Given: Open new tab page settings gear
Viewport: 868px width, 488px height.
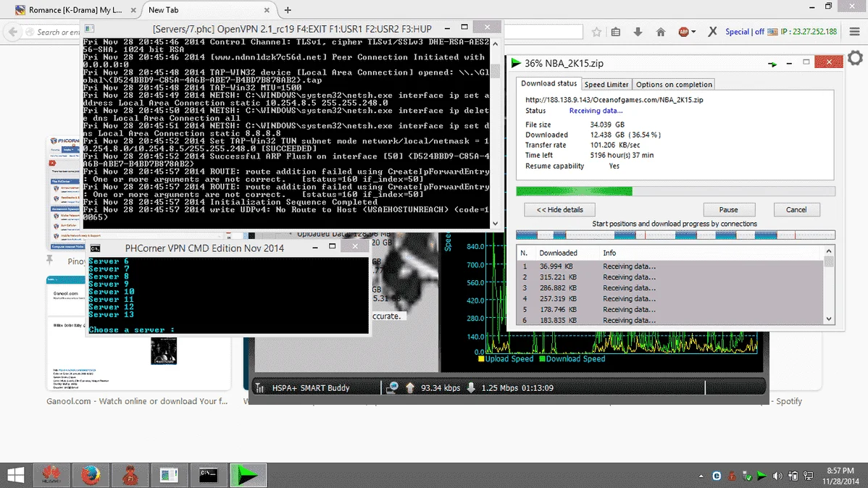Looking at the screenshot, I should [x=855, y=57].
